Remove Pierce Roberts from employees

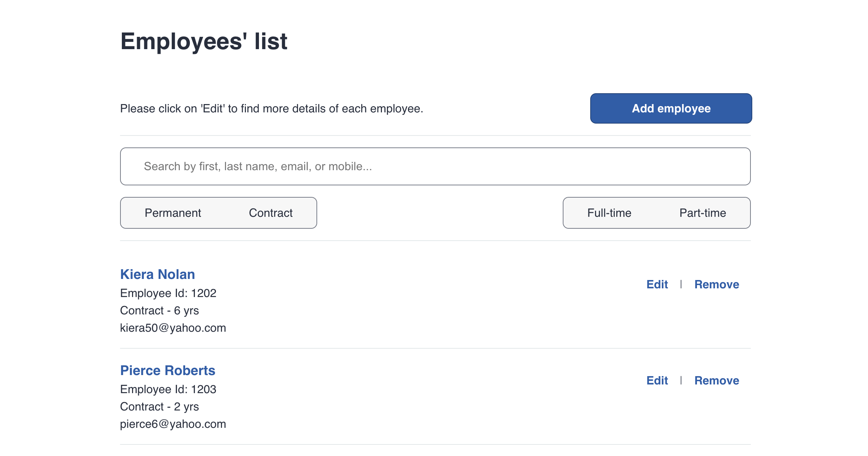coord(716,380)
